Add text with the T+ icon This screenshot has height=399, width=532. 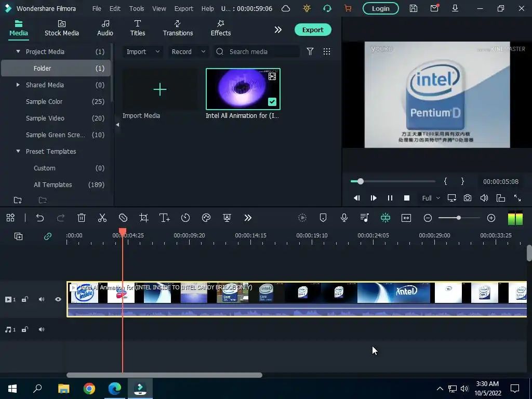pyautogui.click(x=165, y=218)
